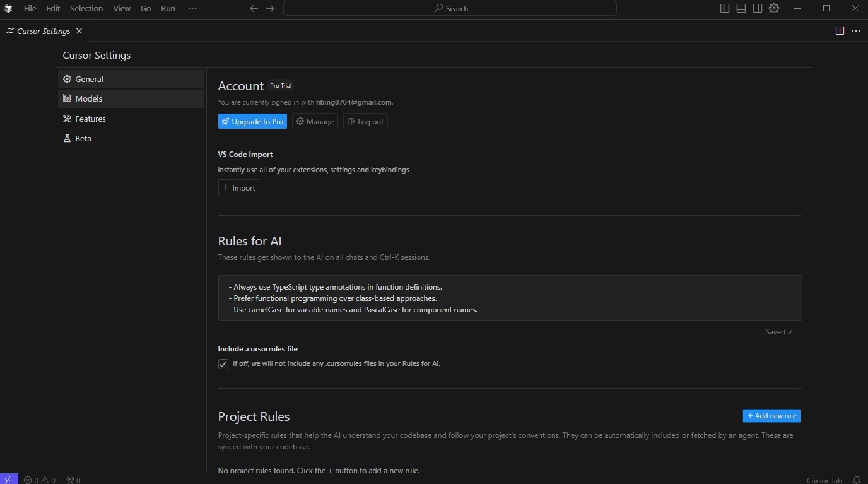
Task: Minimize the Cursor window
Action: pyautogui.click(x=798, y=8)
